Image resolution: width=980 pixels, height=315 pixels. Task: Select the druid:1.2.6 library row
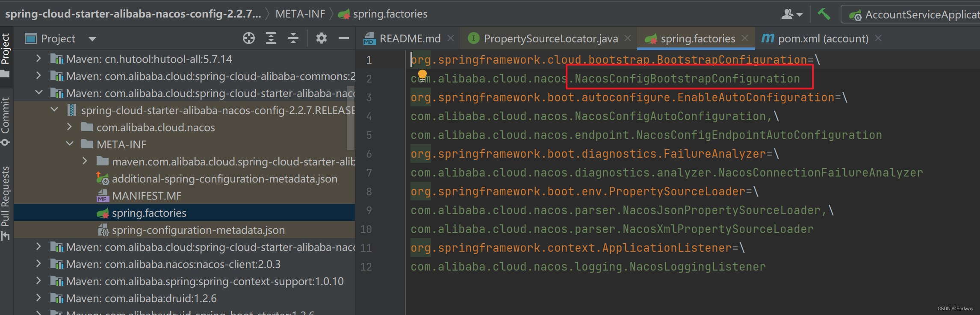pyautogui.click(x=184, y=298)
